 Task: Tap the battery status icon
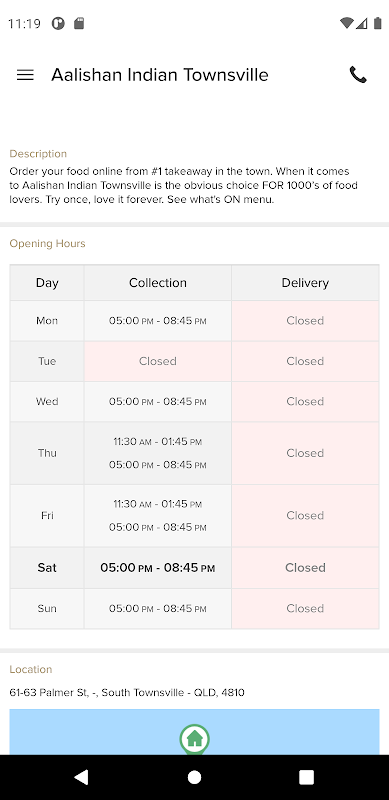[378, 23]
